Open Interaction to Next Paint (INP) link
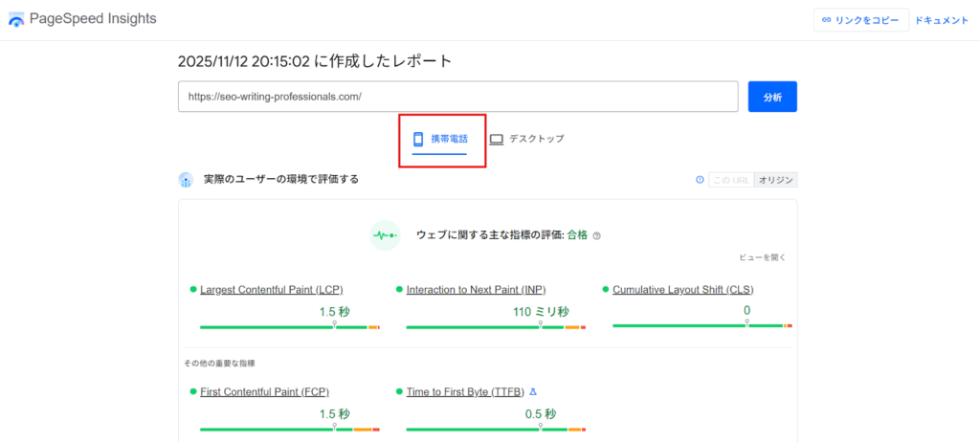Image resolution: width=980 pixels, height=442 pixels. tap(477, 290)
